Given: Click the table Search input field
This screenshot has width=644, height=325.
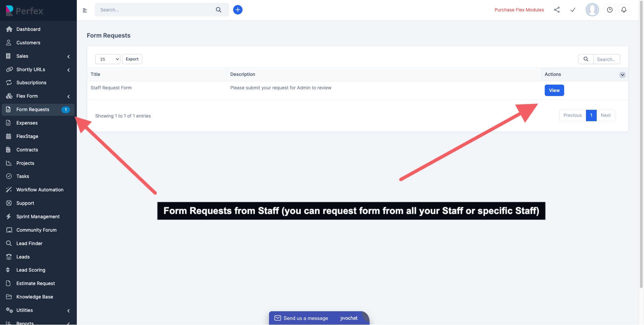Looking at the screenshot, I should pos(606,59).
